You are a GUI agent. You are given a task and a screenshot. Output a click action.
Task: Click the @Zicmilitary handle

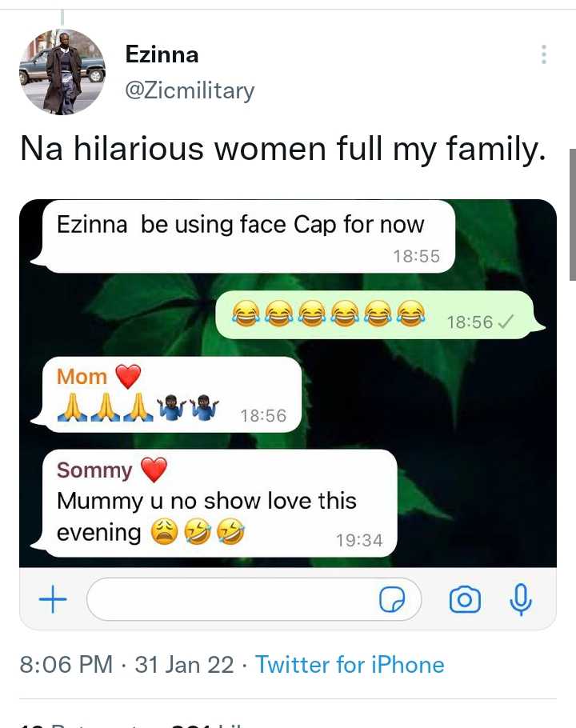[190, 90]
